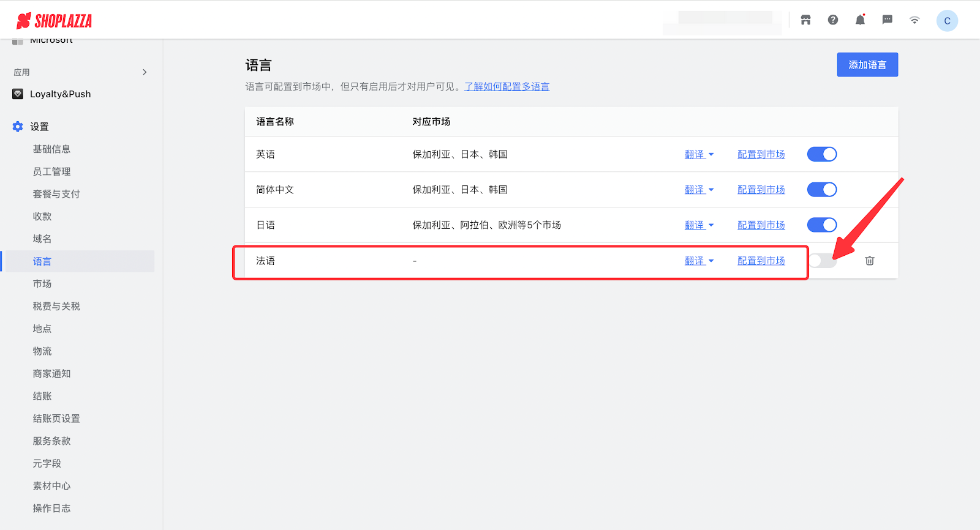Open the chat messages icon
980x530 pixels.
(x=887, y=20)
